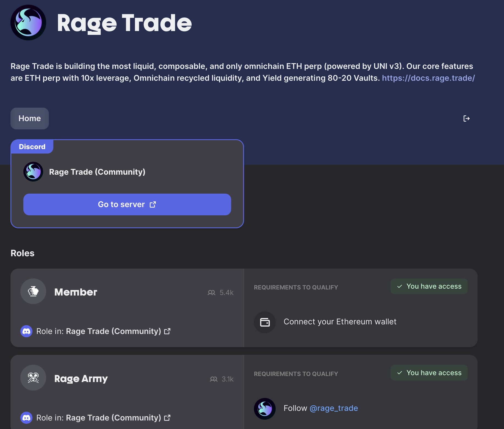Switch to the Home tab
Viewport: 504px width, 429px height.
29,118
